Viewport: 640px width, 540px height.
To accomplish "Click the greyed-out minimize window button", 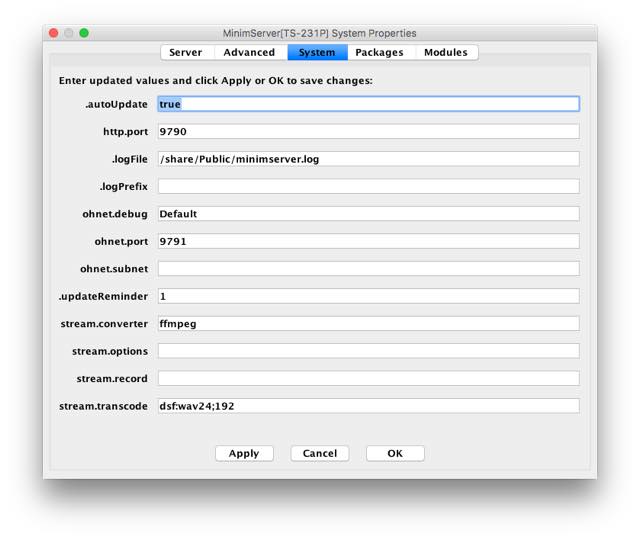I will pyautogui.click(x=69, y=33).
